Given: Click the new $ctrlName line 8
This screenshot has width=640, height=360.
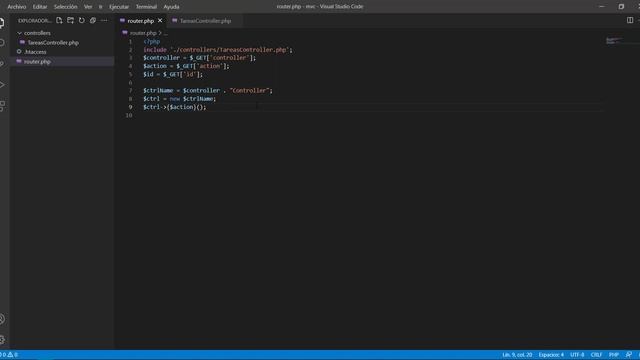Looking at the screenshot, I should click(179, 99).
